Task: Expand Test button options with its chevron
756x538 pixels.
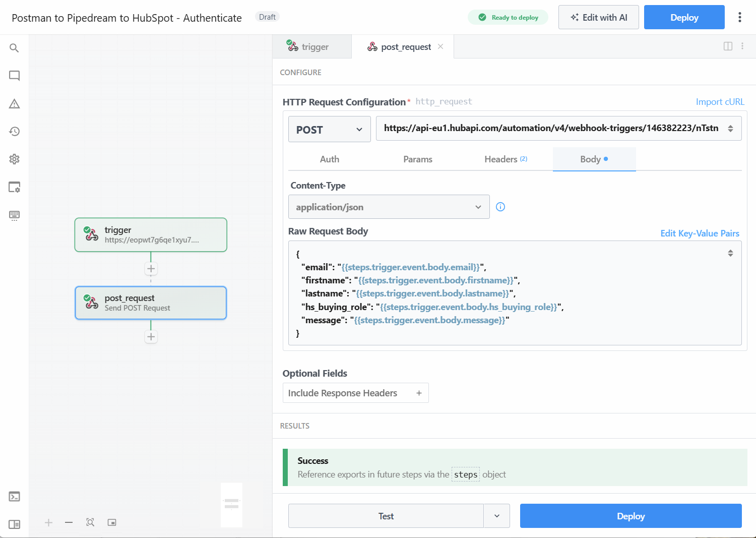Action: 497,516
